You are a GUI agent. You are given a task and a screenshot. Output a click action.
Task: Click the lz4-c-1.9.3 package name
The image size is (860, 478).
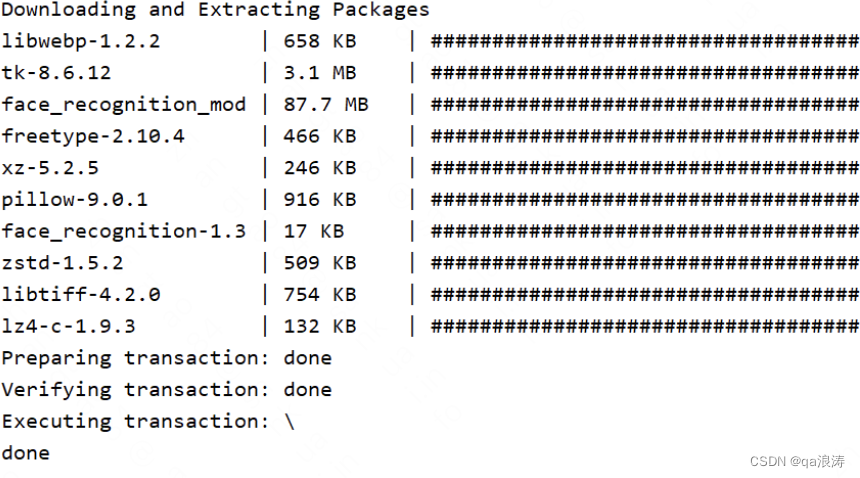tap(68, 327)
